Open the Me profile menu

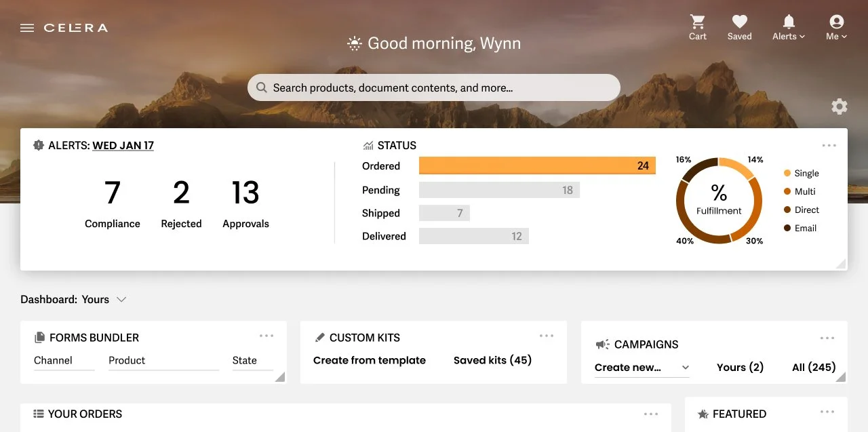[836, 27]
